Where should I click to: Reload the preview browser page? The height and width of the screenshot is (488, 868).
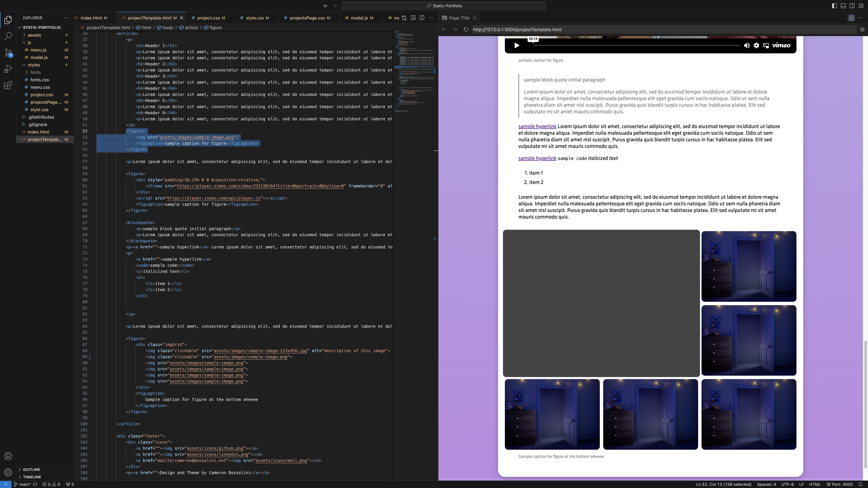point(466,30)
